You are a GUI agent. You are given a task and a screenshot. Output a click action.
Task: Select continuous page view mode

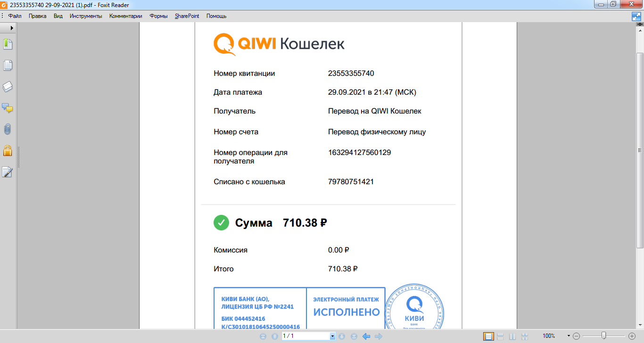point(501,336)
